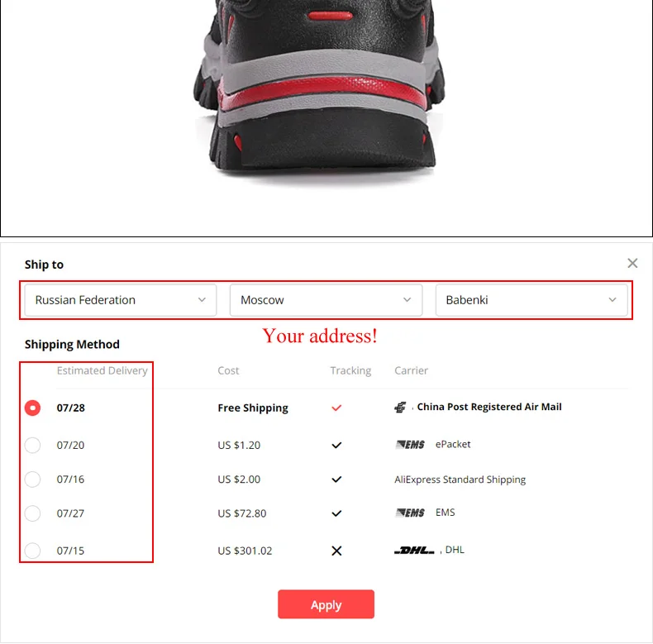Choose the 07/16 delivery radio button
This screenshot has height=644, width=653.
tap(32, 479)
